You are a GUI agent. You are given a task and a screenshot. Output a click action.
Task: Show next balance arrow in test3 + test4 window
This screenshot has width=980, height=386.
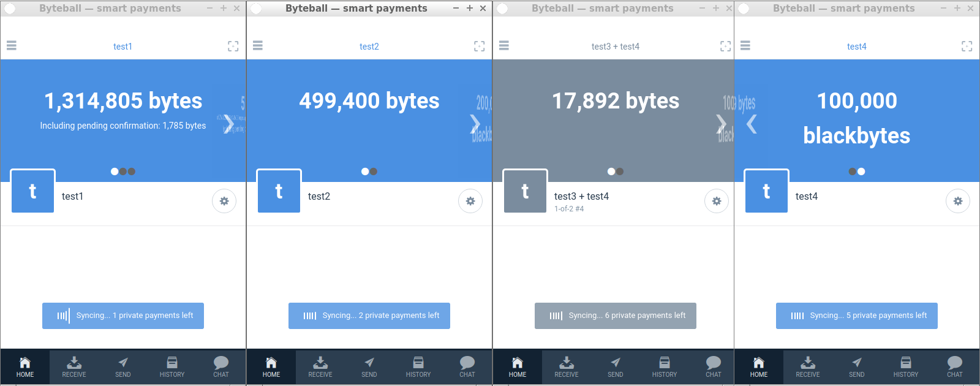coord(721,124)
